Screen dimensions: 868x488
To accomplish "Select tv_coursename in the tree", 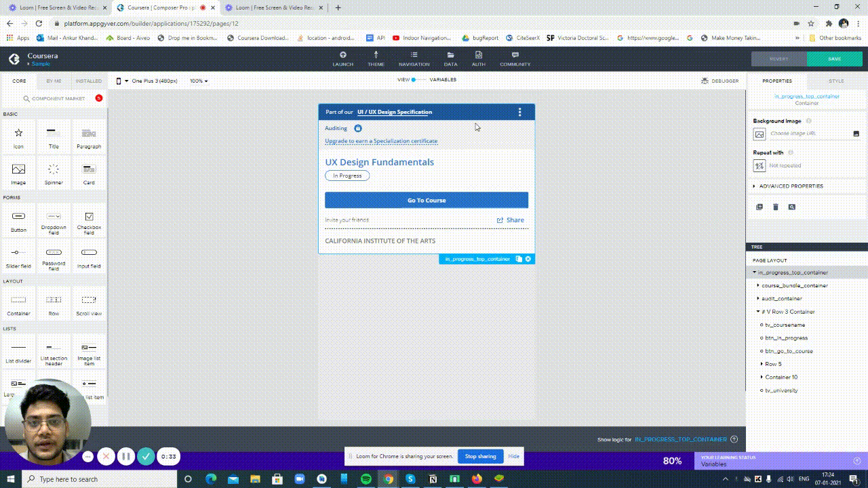I will 785,325.
